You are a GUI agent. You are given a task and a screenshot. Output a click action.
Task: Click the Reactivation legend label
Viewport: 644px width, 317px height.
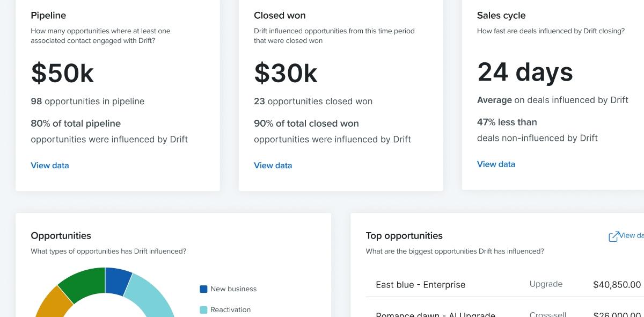(x=231, y=310)
